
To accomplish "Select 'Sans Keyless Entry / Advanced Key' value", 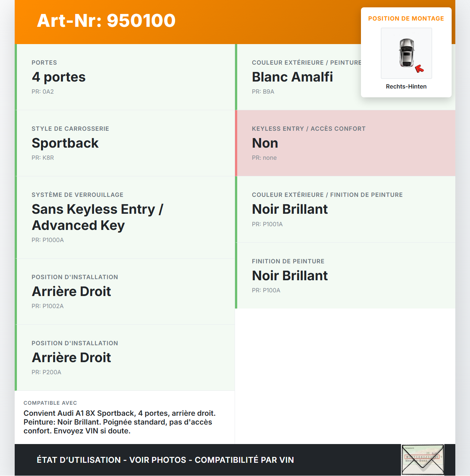I will pos(97,217).
